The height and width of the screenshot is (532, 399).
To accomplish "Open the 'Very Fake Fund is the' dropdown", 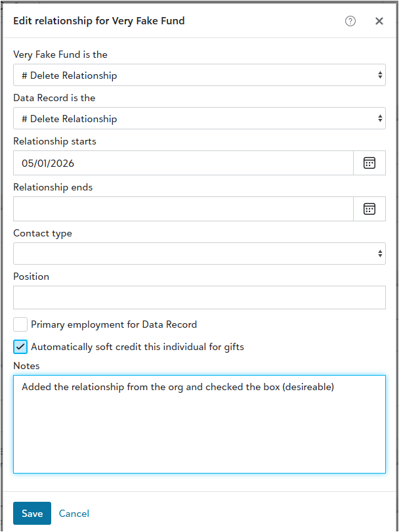I will pyautogui.click(x=199, y=75).
